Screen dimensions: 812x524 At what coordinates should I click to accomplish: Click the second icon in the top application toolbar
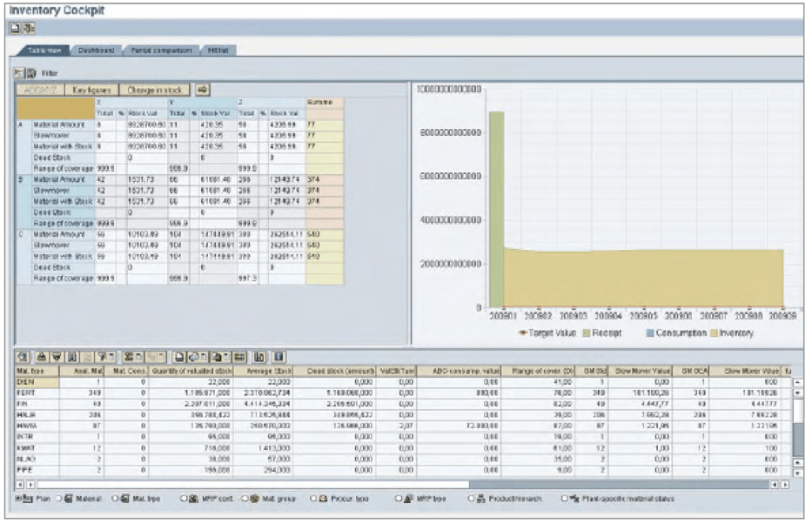coord(28,29)
